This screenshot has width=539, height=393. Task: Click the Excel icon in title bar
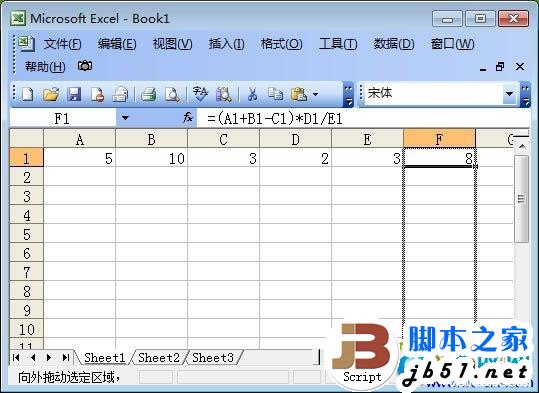tap(18, 18)
